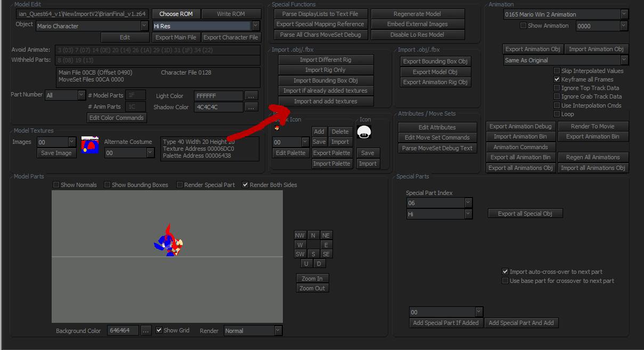Viewport: 644px width, 350px height.
Task: Click the Zoom Out button
Action: (312, 288)
